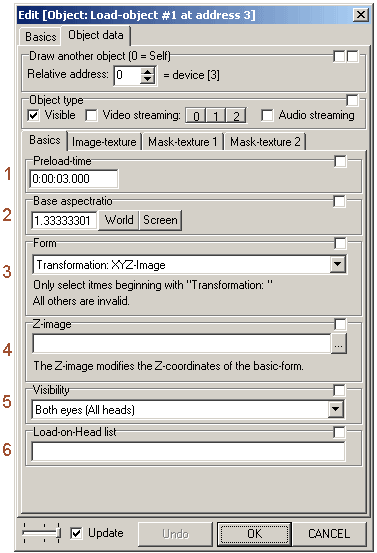
Task: Increase Relative address with spinner up arrow
Action: point(147,71)
